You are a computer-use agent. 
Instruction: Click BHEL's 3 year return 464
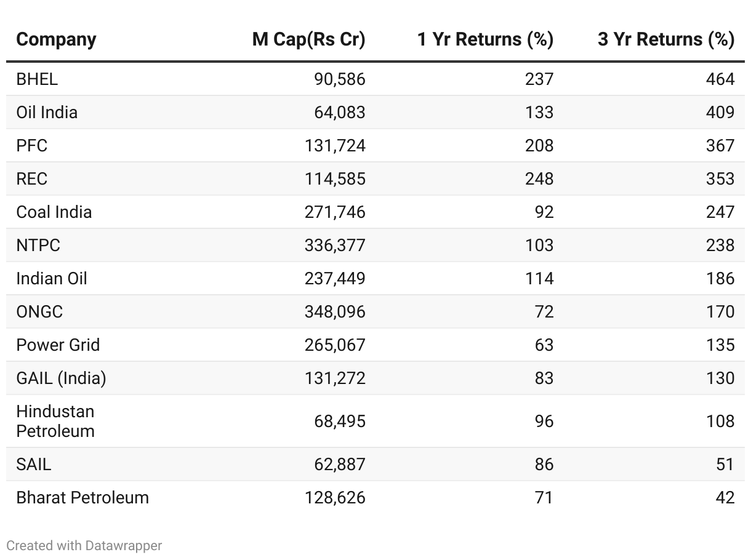point(720,79)
